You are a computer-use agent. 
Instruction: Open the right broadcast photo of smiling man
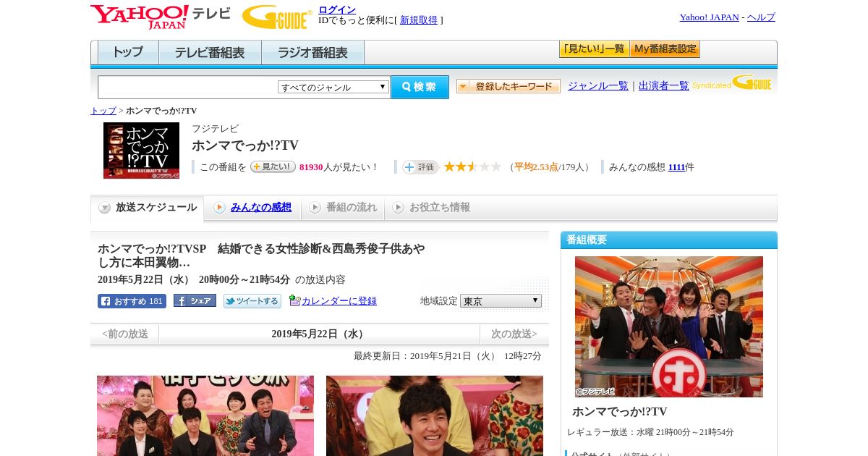tap(435, 415)
